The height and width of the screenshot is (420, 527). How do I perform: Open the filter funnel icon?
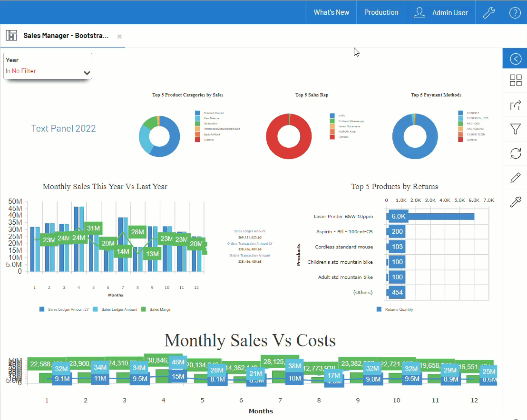(515, 129)
